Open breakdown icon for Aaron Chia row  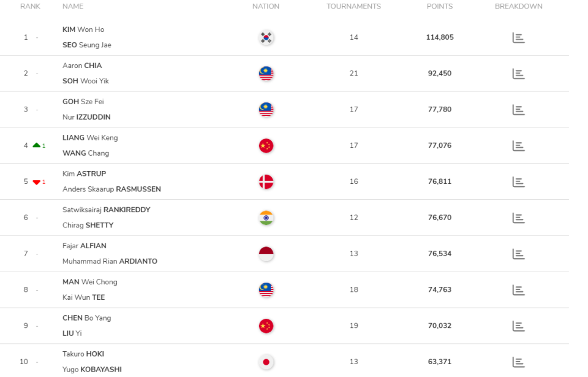point(518,74)
